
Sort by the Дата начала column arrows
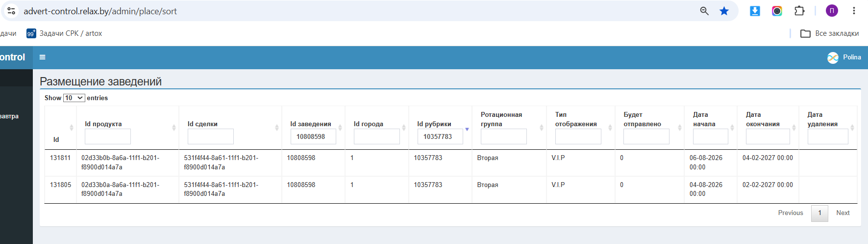click(732, 128)
